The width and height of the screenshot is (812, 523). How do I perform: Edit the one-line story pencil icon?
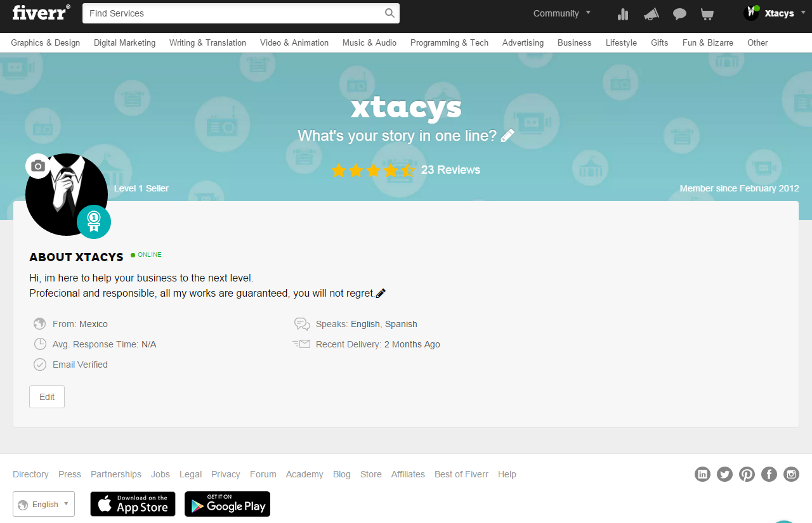(507, 135)
